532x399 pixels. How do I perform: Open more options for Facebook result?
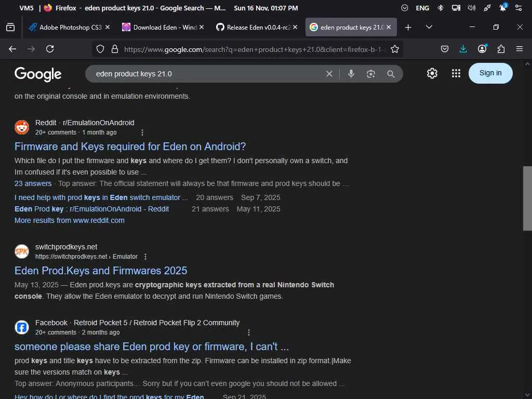(x=249, y=333)
